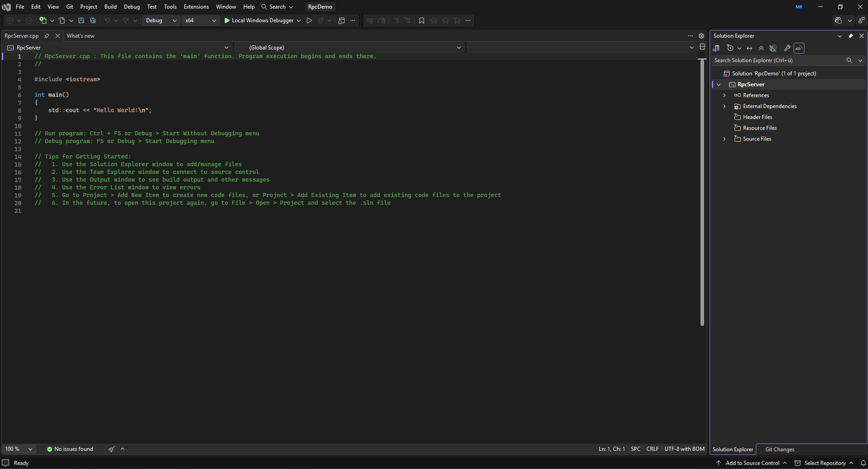Switch to the Git Changes tab

point(779,449)
